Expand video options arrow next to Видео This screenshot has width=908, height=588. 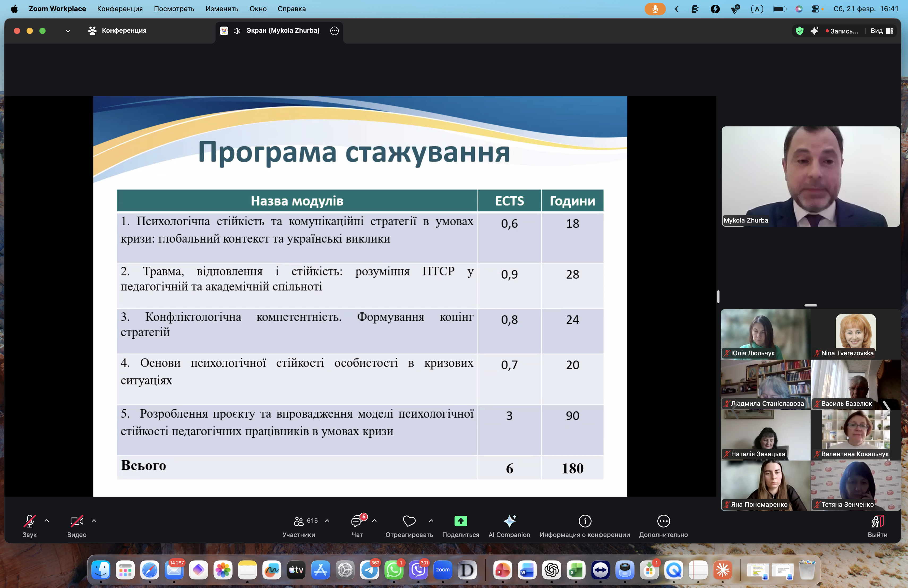(x=94, y=521)
